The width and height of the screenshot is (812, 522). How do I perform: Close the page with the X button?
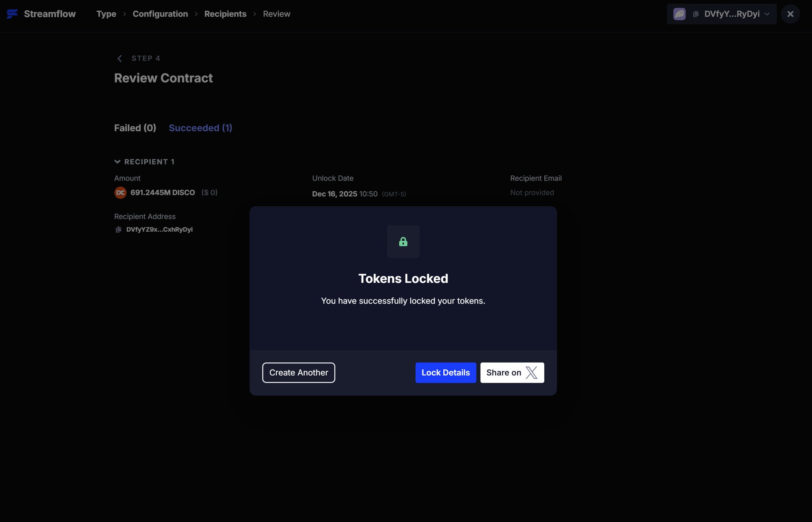[790, 14]
